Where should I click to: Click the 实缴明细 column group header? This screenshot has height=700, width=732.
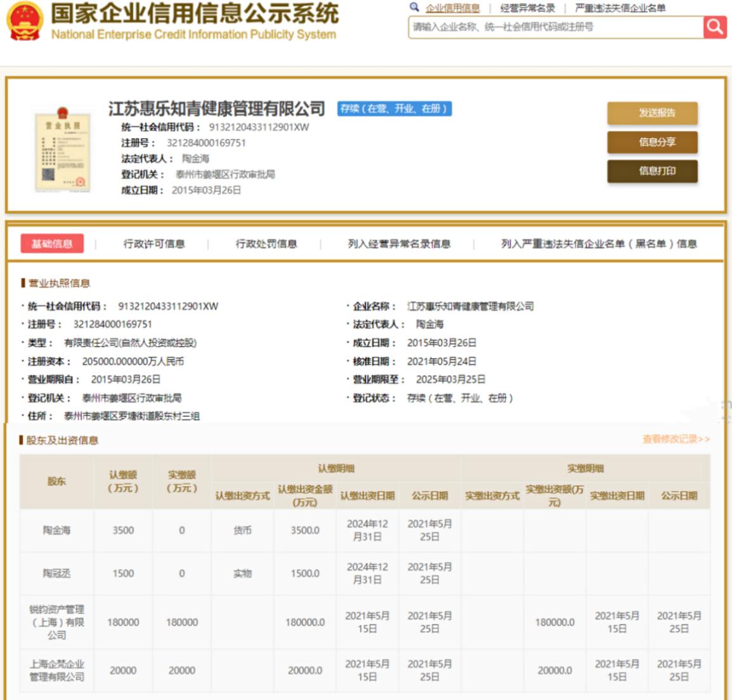[585, 468]
